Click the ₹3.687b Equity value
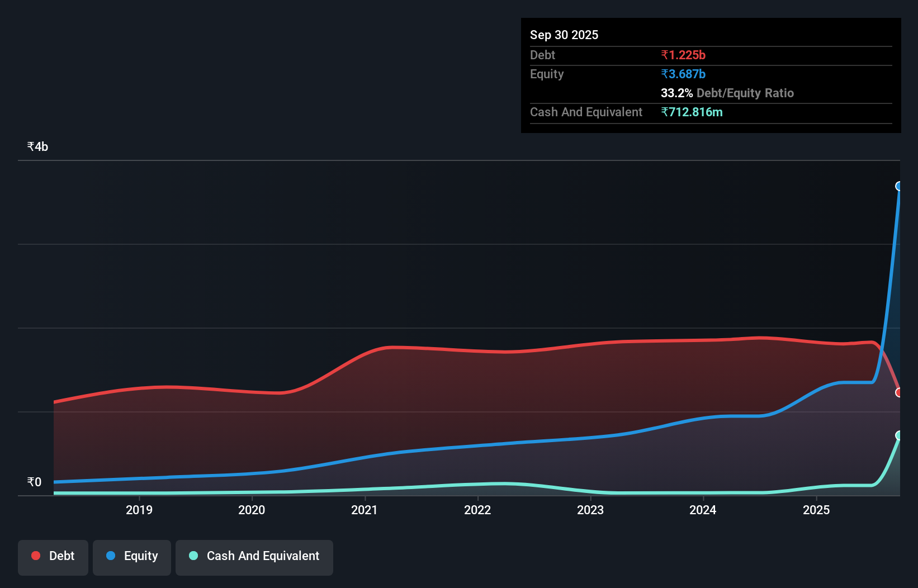The image size is (918, 588). click(683, 73)
